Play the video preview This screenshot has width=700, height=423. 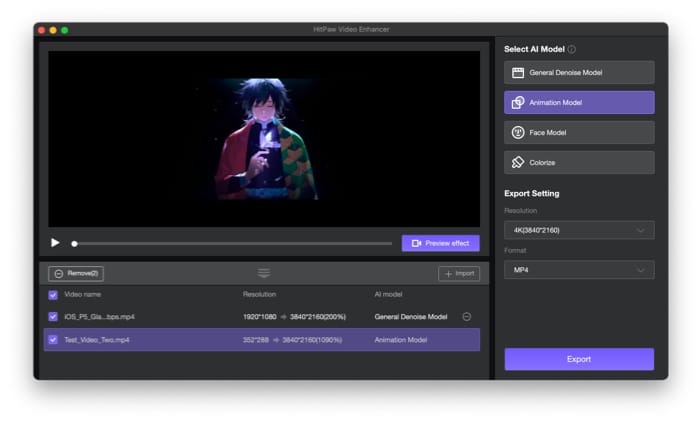[x=55, y=243]
